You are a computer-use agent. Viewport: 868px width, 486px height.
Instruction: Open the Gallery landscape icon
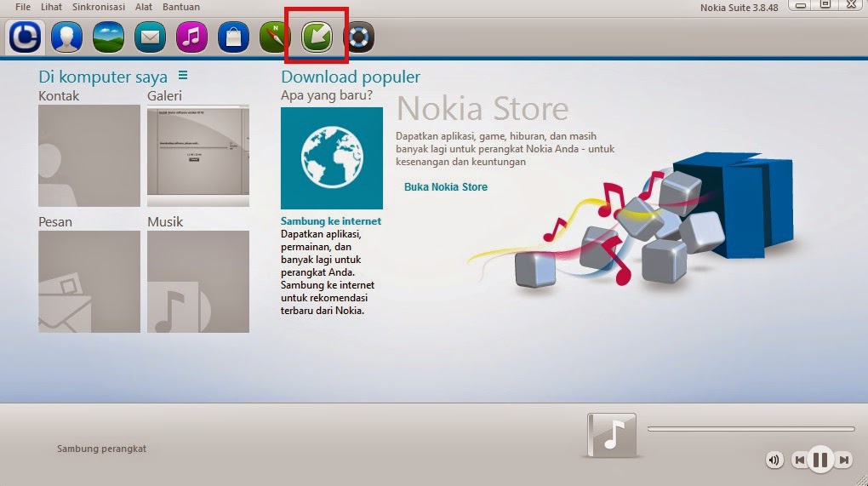click(109, 37)
